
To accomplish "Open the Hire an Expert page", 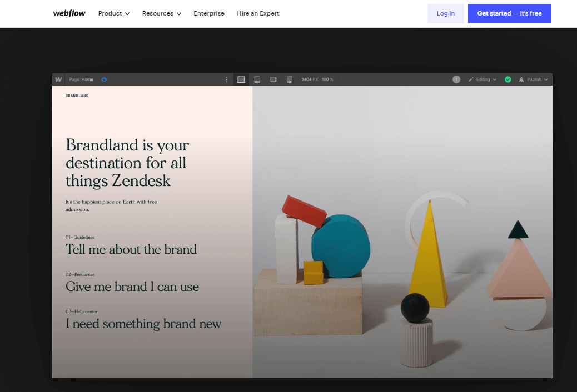I will coord(258,13).
